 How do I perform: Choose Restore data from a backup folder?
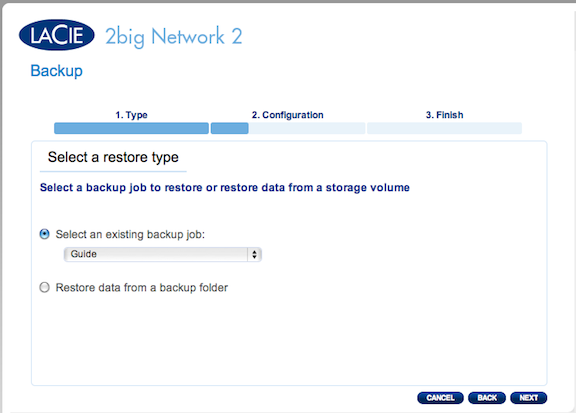point(44,287)
